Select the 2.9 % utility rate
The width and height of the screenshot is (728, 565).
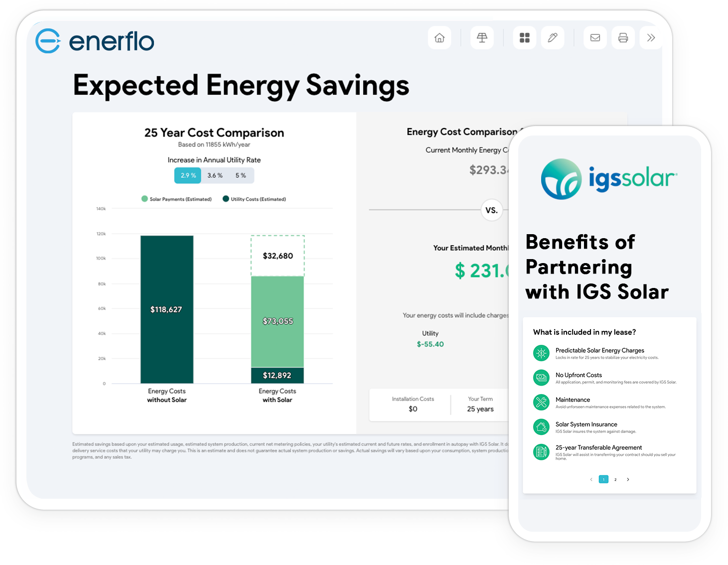pyautogui.click(x=188, y=175)
